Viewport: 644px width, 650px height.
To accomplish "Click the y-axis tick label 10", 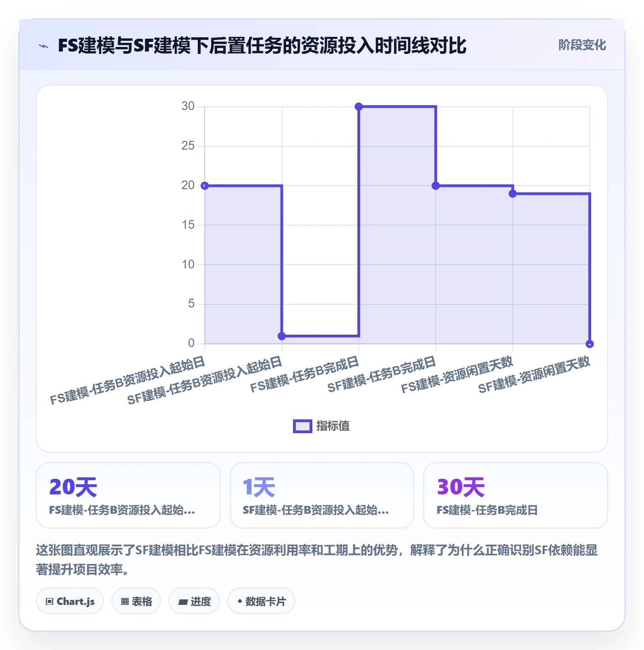I will pyautogui.click(x=188, y=265).
